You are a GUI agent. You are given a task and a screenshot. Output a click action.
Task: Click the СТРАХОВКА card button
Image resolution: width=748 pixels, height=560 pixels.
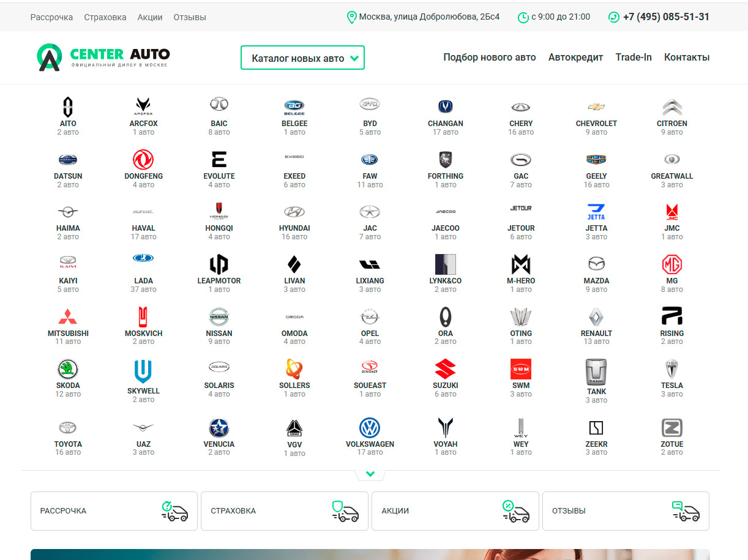point(285,511)
